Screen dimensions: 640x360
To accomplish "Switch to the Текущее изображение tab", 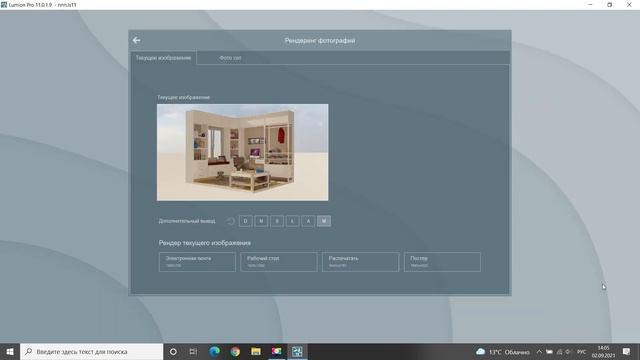I will click(163, 58).
